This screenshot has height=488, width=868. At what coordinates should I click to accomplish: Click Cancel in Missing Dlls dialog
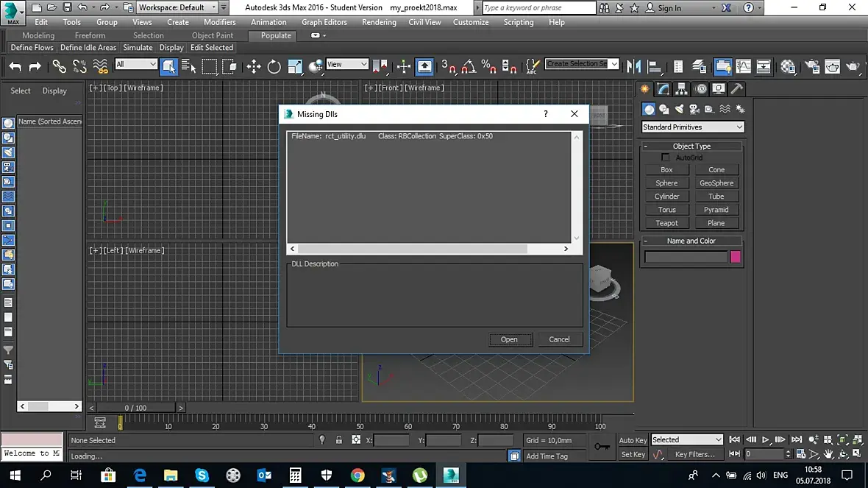[559, 339]
